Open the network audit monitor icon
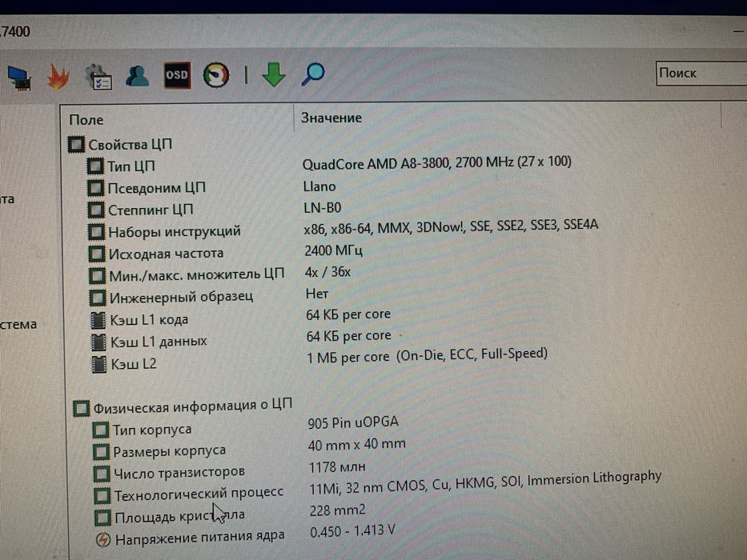This screenshot has height=560, width=747. tap(19, 78)
